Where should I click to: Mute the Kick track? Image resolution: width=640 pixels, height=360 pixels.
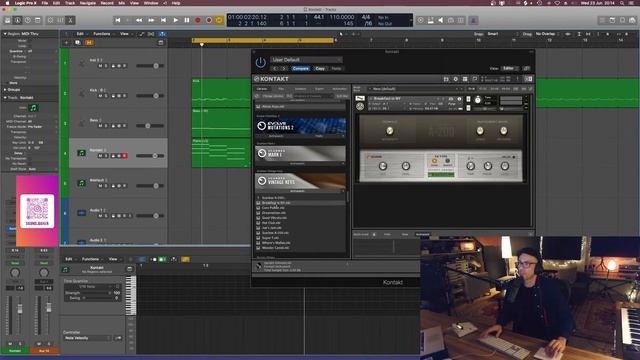click(x=100, y=96)
